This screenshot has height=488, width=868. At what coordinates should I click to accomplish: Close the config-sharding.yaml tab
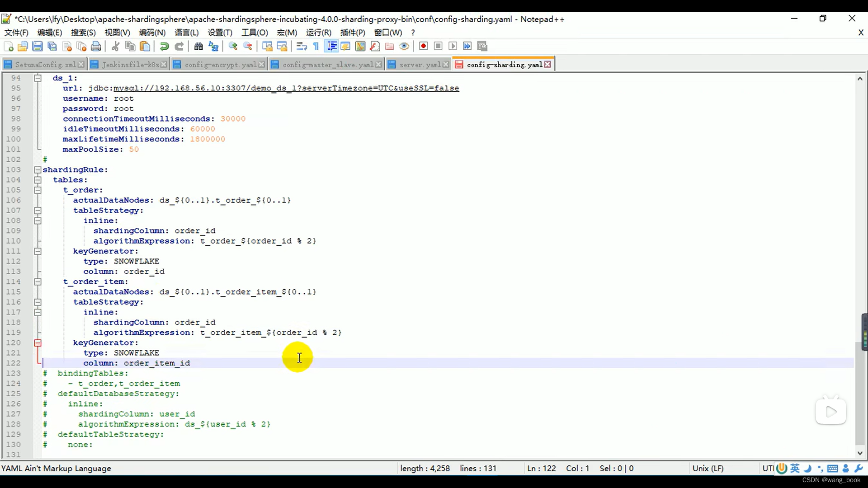(x=547, y=65)
